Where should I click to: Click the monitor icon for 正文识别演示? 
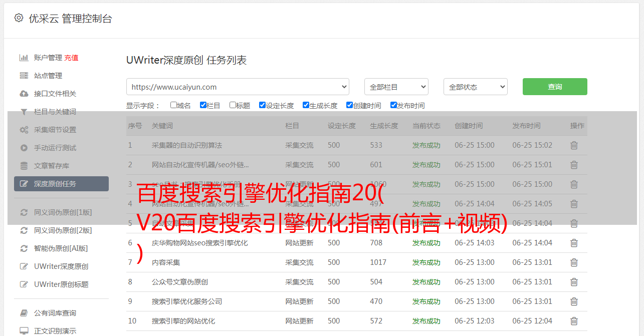(x=24, y=331)
